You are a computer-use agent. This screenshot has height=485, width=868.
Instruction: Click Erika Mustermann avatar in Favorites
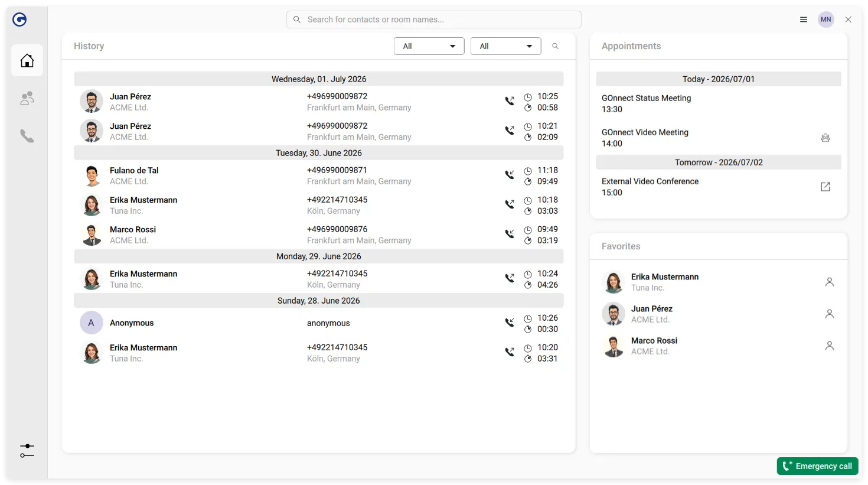(614, 282)
